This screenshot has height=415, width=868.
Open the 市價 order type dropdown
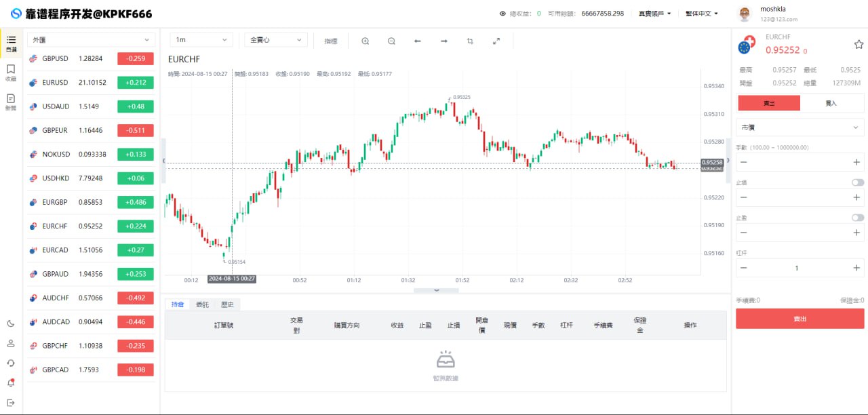point(800,127)
